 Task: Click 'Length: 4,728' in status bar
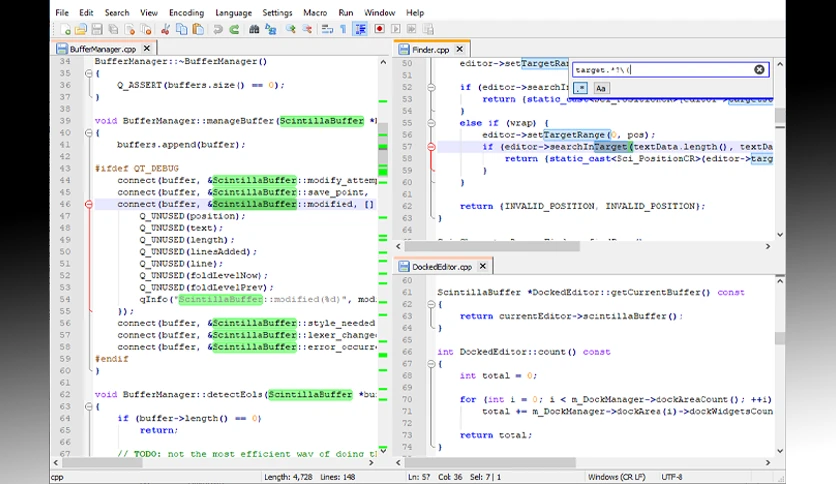tap(288, 477)
